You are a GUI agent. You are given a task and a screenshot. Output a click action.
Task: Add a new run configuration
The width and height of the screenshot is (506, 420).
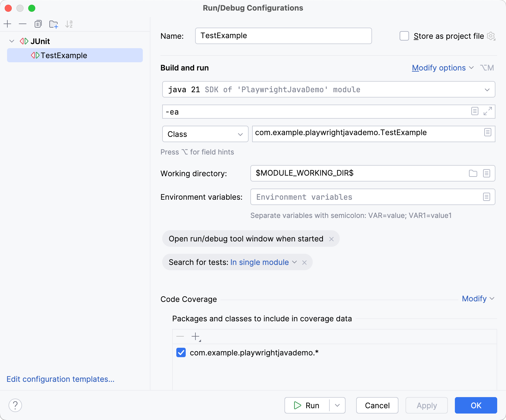coord(7,24)
